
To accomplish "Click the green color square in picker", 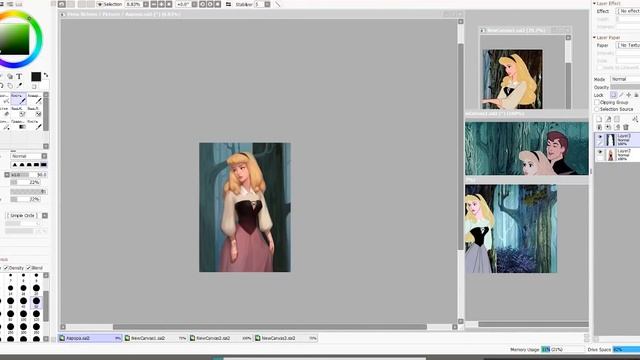I will (x=15, y=39).
